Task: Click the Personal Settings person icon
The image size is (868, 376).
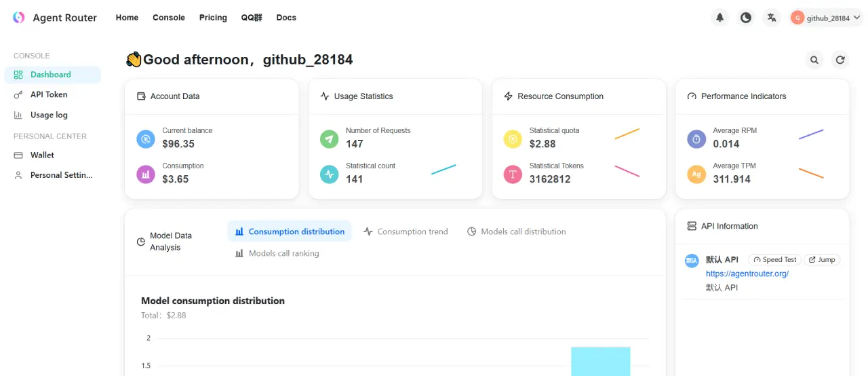Action: (x=18, y=175)
